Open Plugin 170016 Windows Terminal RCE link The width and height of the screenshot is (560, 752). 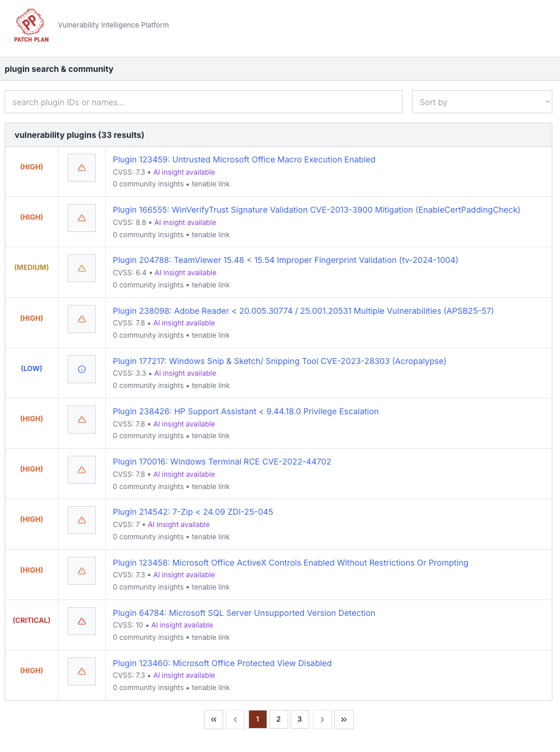pos(222,462)
